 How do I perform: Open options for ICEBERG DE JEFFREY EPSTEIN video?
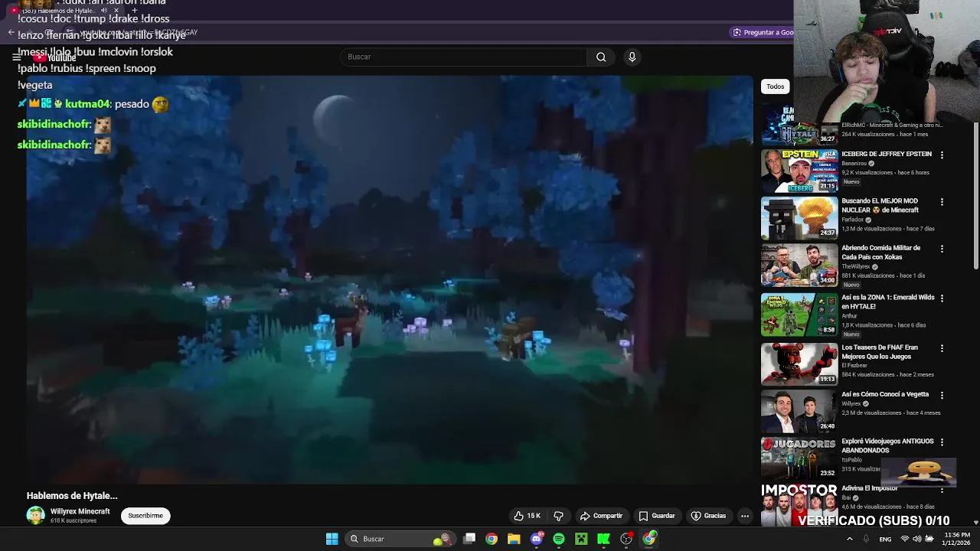pos(942,155)
